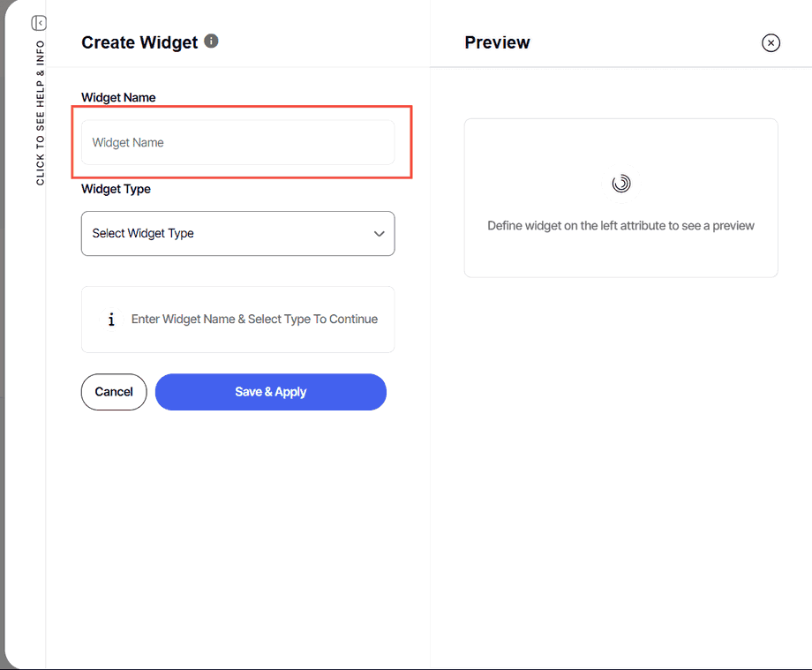Viewport: 812px width, 670px height.
Task: Switch focus to the Preview panel header
Action: coord(497,41)
